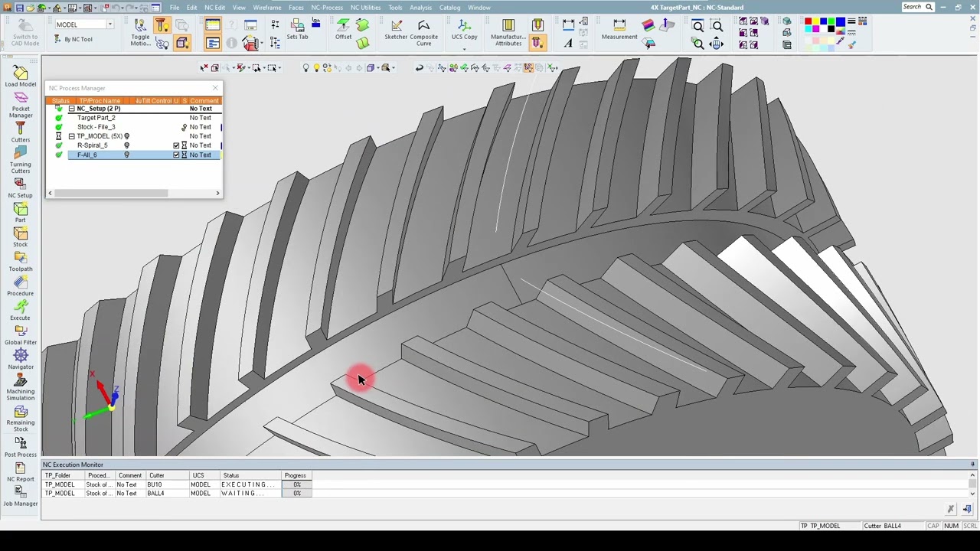Open the File menu
This screenshot has width=980, height=551.
click(175, 8)
